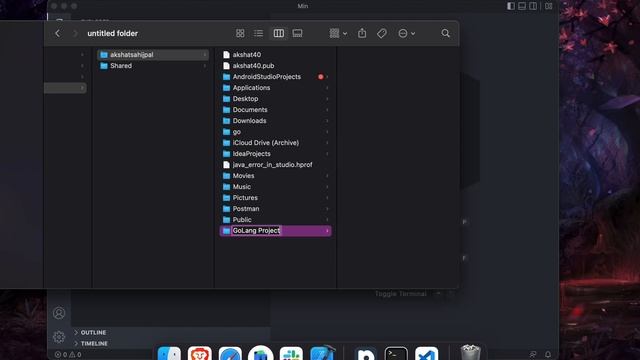The width and height of the screenshot is (640, 360).
Task: Select the Pictures folder
Action: tap(276, 198)
